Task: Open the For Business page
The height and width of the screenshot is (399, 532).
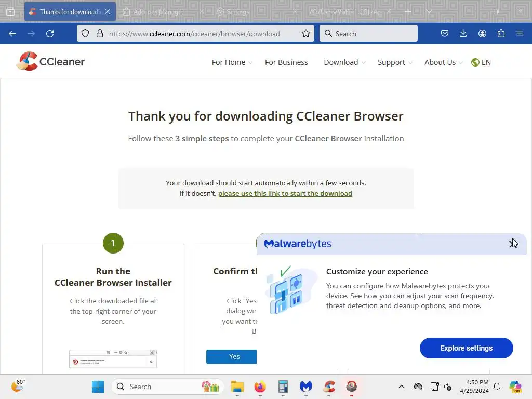Action: pos(286,62)
